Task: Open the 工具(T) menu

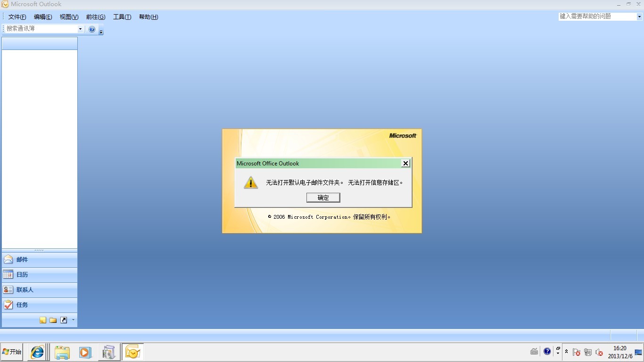Action: click(x=122, y=17)
